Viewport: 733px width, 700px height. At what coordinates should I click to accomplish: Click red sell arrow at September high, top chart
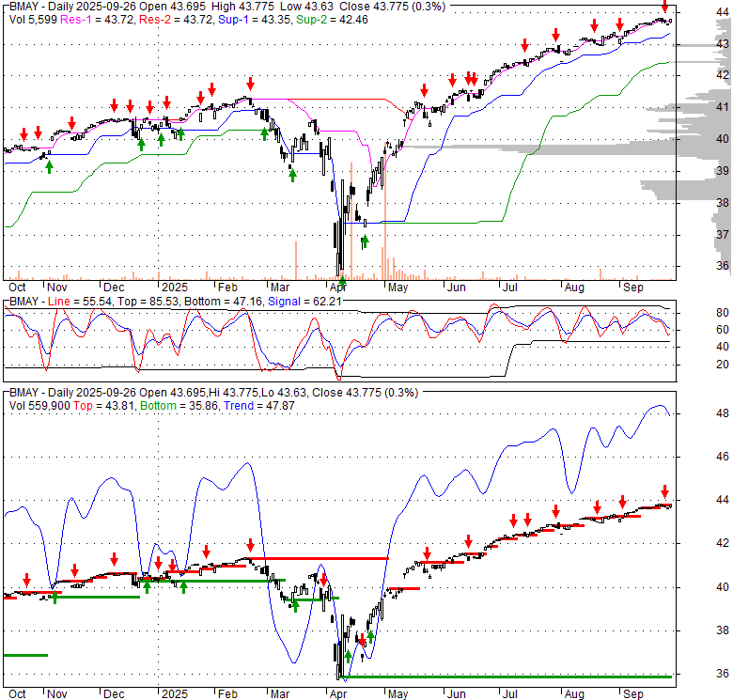pyautogui.click(x=664, y=6)
